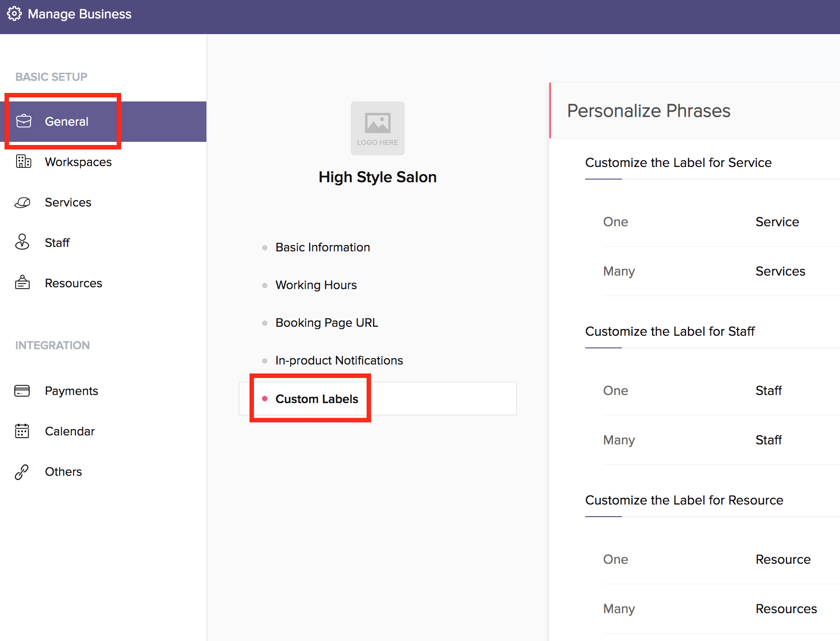The image size is (840, 641).
Task: Click the Logo Here image placeholder
Action: (378, 128)
